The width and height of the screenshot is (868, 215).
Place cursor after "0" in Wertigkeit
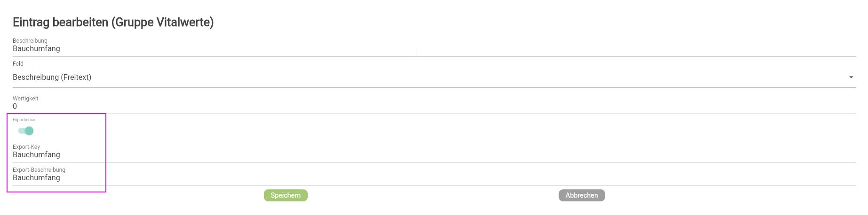click(x=18, y=107)
